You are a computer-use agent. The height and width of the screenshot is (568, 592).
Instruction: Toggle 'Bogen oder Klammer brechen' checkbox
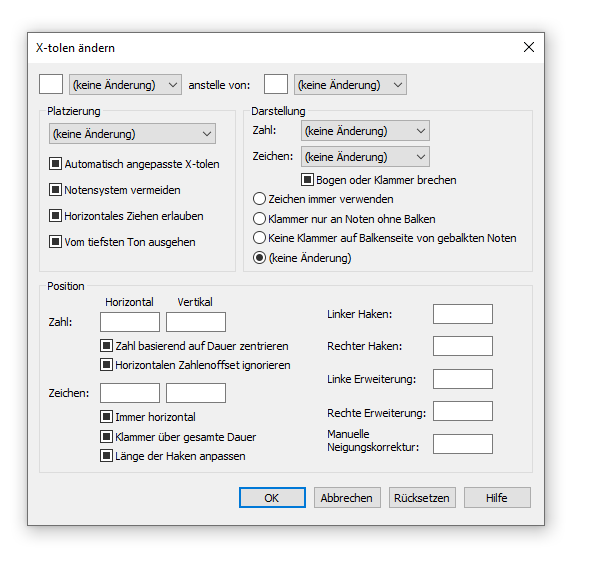[x=308, y=180]
